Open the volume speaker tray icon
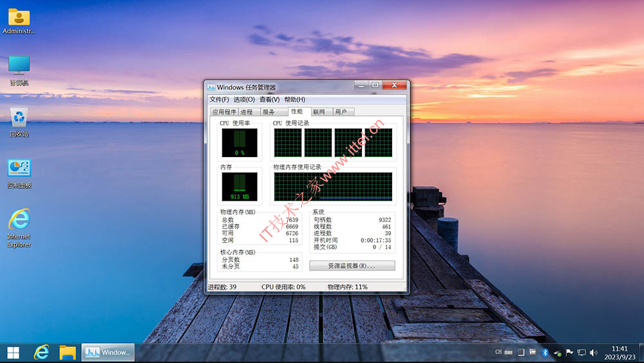Viewport: 644px width, 363px height. [x=594, y=352]
